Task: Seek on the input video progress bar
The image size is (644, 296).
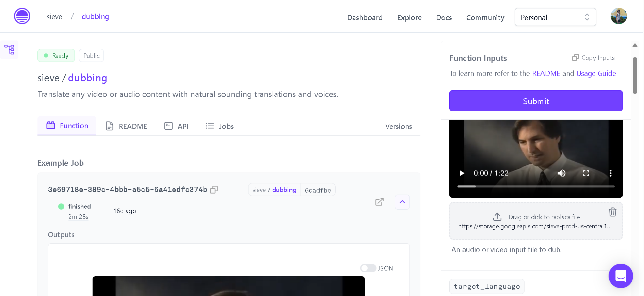Action: (x=536, y=186)
